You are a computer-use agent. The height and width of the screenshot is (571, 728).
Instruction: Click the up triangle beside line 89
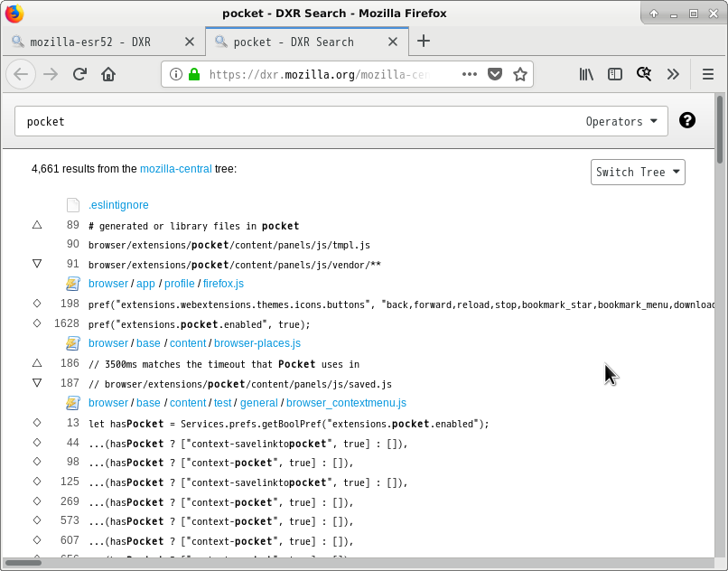(x=37, y=225)
